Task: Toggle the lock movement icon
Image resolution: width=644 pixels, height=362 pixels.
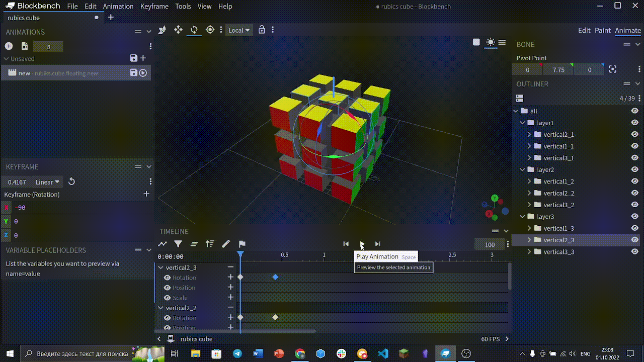Action: coord(262,30)
